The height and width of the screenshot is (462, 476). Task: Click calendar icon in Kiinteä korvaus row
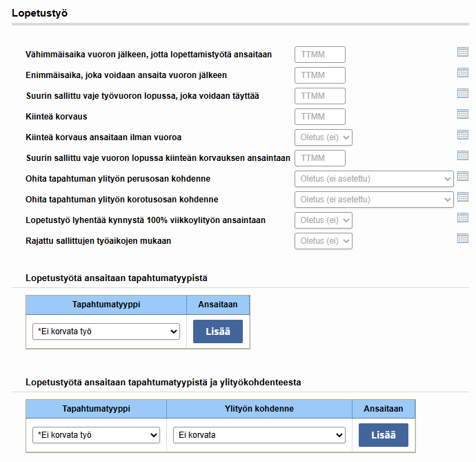(x=463, y=114)
